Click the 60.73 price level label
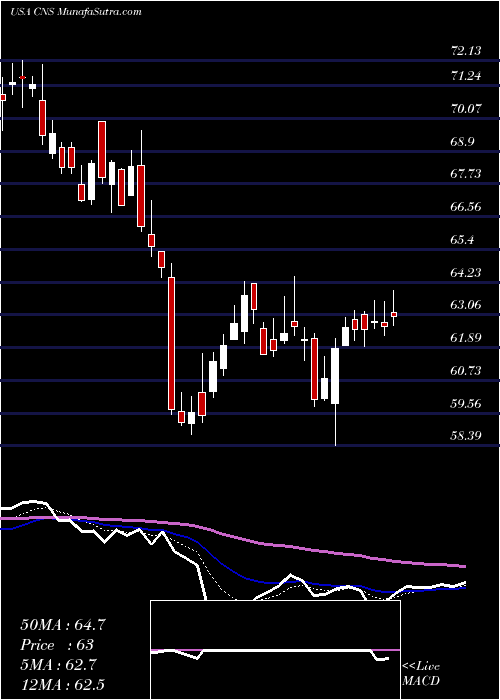Screen dimensions: 500x700 point(466,371)
